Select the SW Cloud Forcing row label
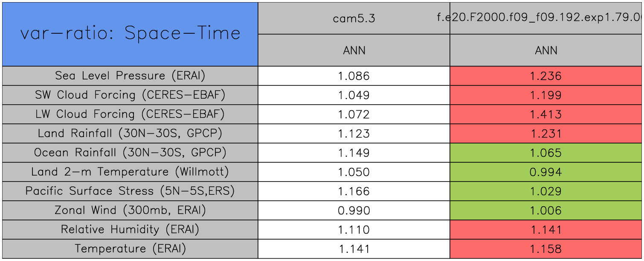 (x=130, y=95)
